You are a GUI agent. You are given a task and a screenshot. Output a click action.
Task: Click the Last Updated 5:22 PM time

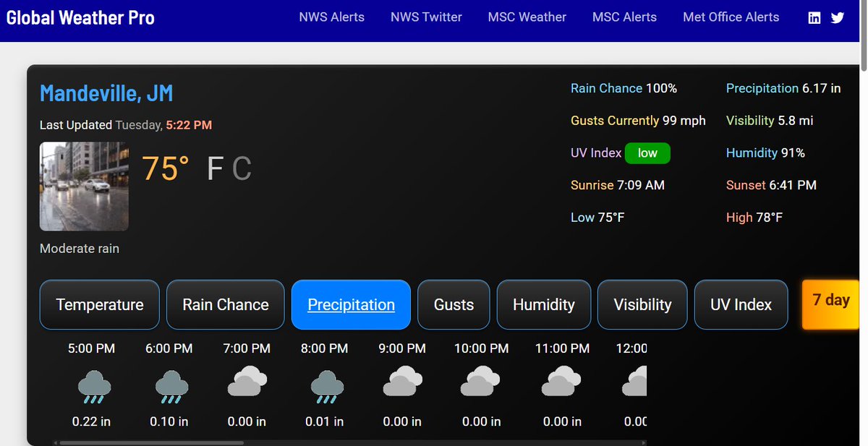point(189,125)
